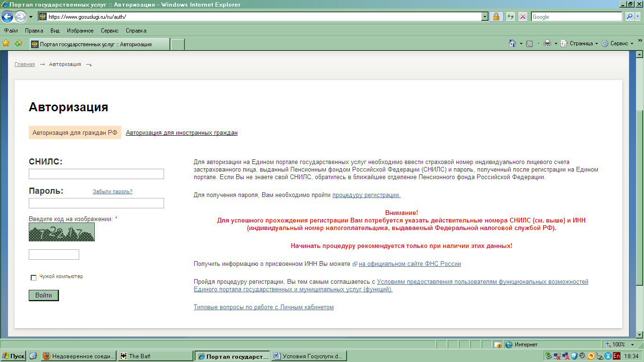Click the captcha image
The image size is (644, 362).
[x=62, y=232]
